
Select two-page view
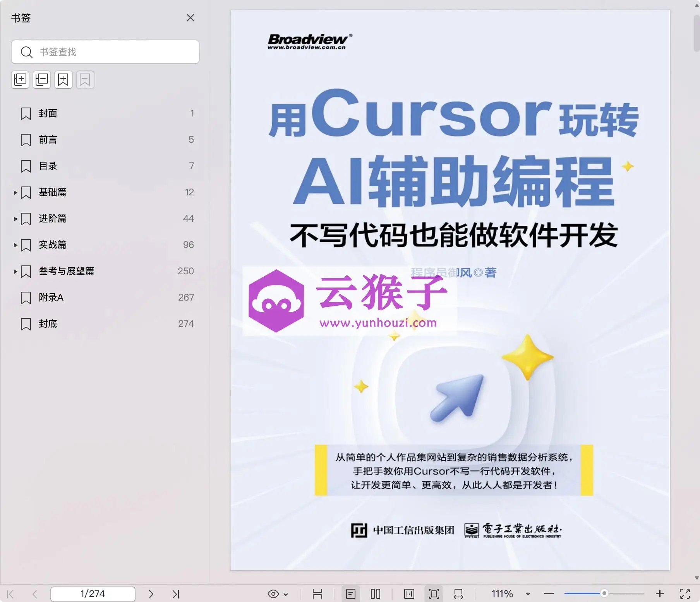(376, 594)
